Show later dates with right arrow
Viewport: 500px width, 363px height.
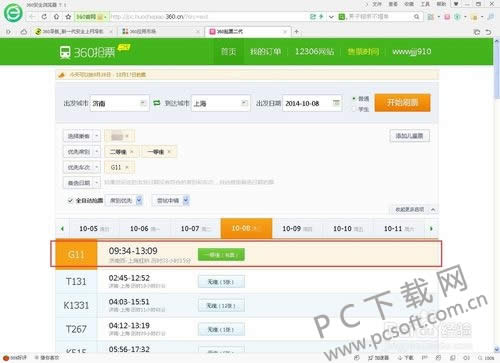pos(431,229)
